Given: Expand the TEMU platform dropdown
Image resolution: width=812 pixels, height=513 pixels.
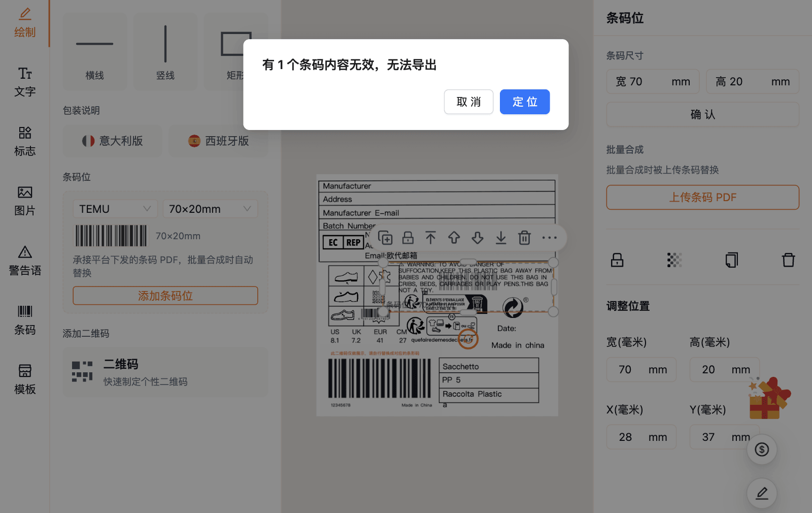Looking at the screenshot, I should (115, 209).
